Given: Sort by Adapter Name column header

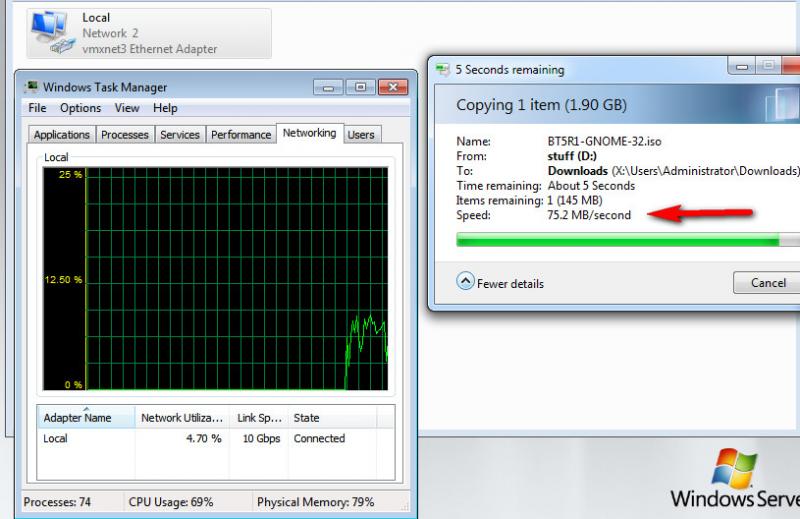Looking at the screenshot, I should tap(86, 417).
